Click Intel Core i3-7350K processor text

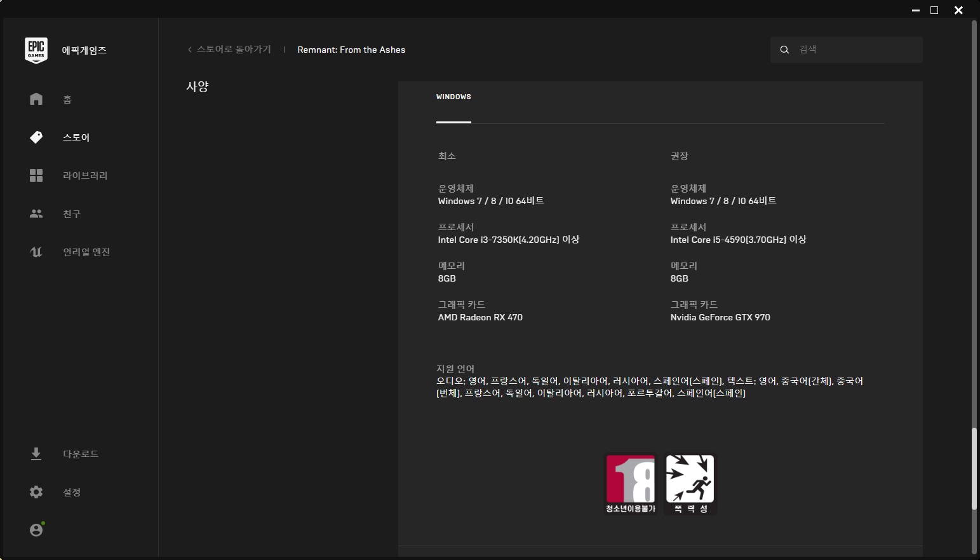[509, 240]
